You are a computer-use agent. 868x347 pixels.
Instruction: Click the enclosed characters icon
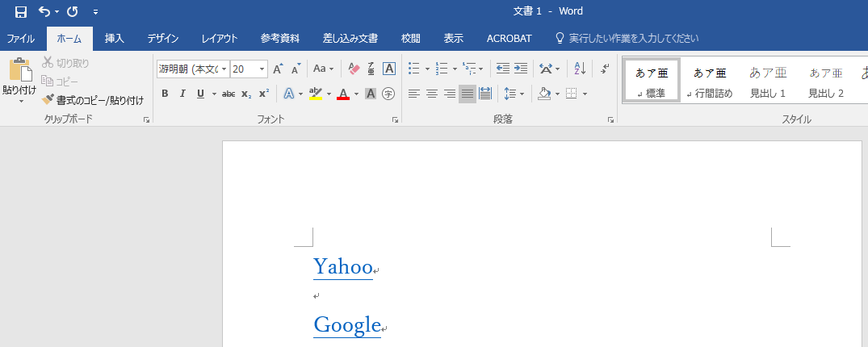pos(388,94)
